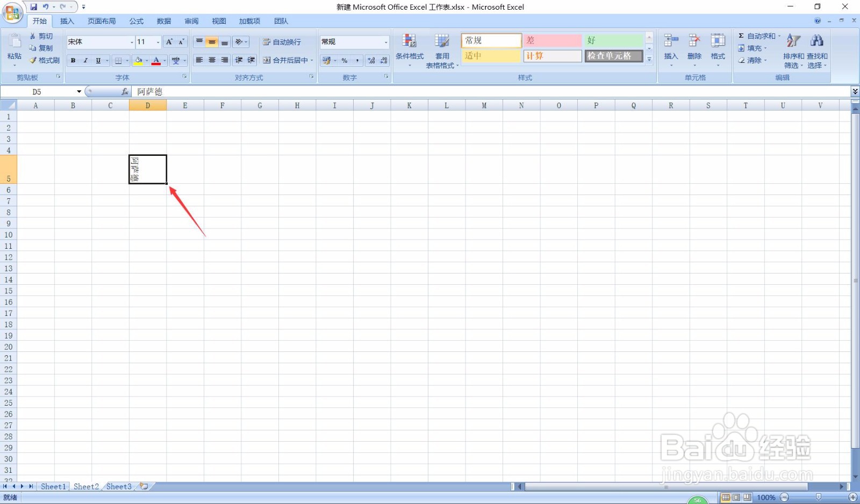Expand font color dropdown arrow
This screenshot has height=504, width=860.
pos(164,61)
